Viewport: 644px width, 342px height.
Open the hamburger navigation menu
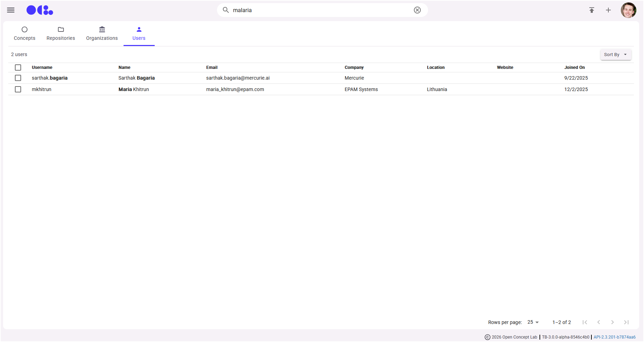click(11, 10)
